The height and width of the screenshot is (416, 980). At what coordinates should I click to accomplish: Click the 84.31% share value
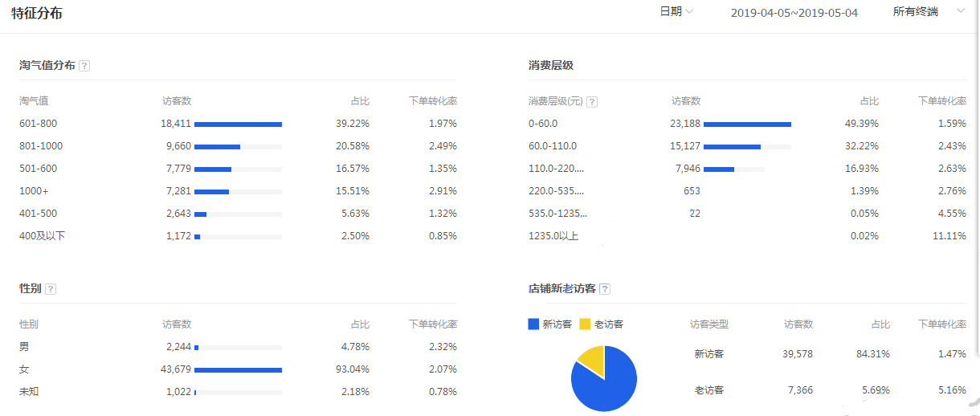[x=873, y=354]
